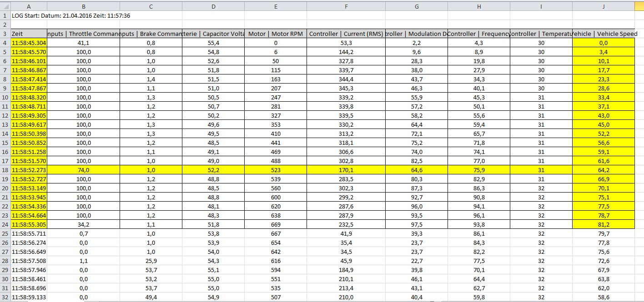Select motor RPM cell showing 669
The height and width of the screenshot is (302, 644).
[276, 224]
